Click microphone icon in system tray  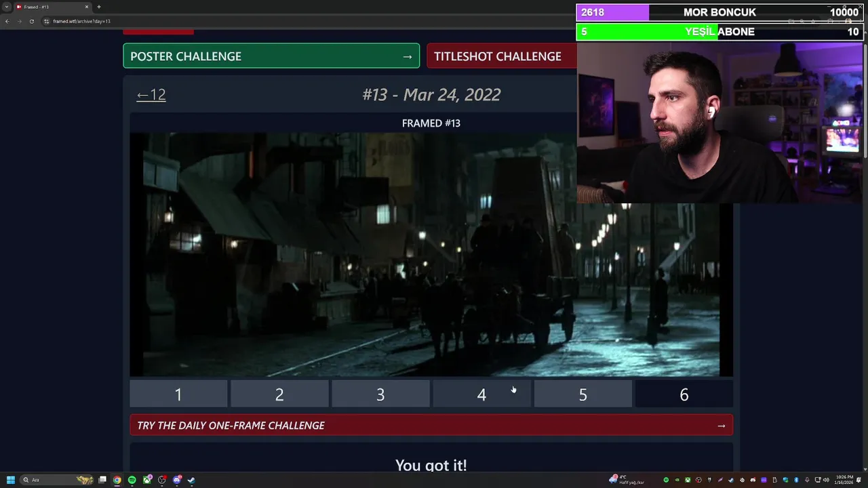click(807, 480)
